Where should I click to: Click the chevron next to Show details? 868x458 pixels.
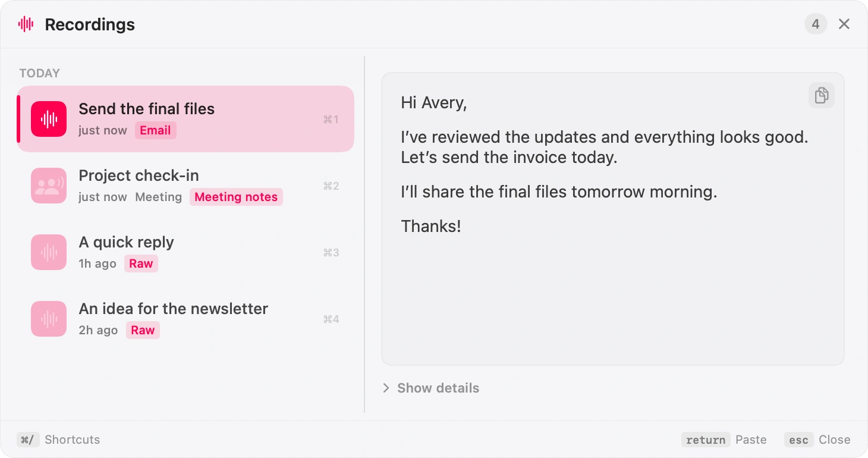(386, 388)
